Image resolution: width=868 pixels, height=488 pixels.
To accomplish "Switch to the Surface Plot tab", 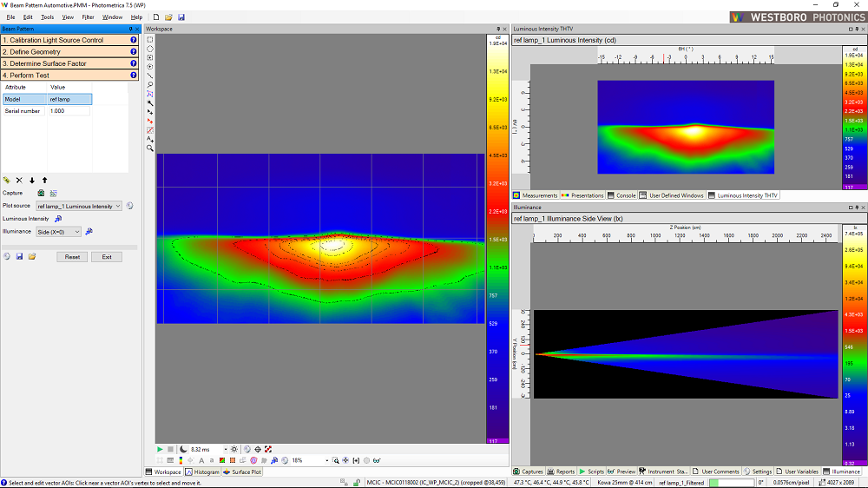I will point(242,472).
